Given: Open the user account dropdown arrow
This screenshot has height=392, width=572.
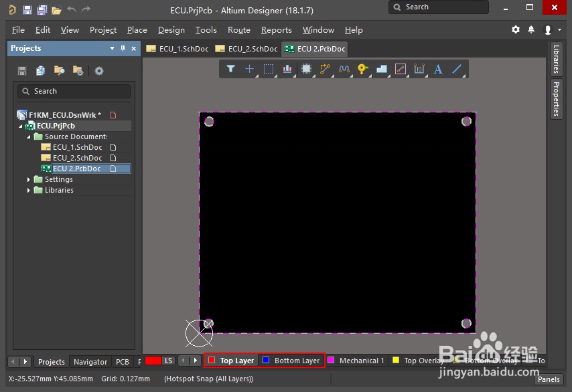Looking at the screenshot, I should [559, 30].
